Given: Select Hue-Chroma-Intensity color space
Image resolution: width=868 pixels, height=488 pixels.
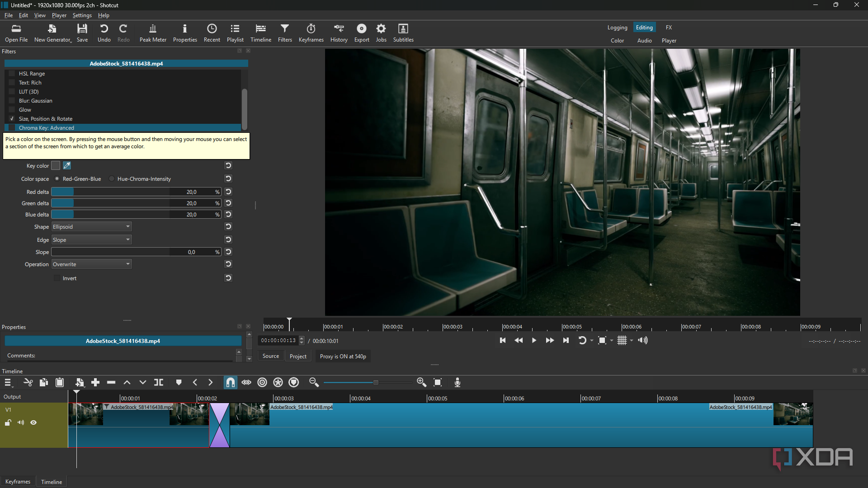Looking at the screenshot, I should click(x=112, y=179).
